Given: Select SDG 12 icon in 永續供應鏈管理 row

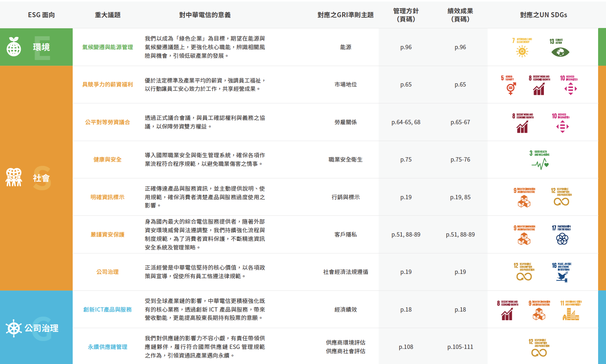Looking at the screenshot, I should [x=539, y=347].
